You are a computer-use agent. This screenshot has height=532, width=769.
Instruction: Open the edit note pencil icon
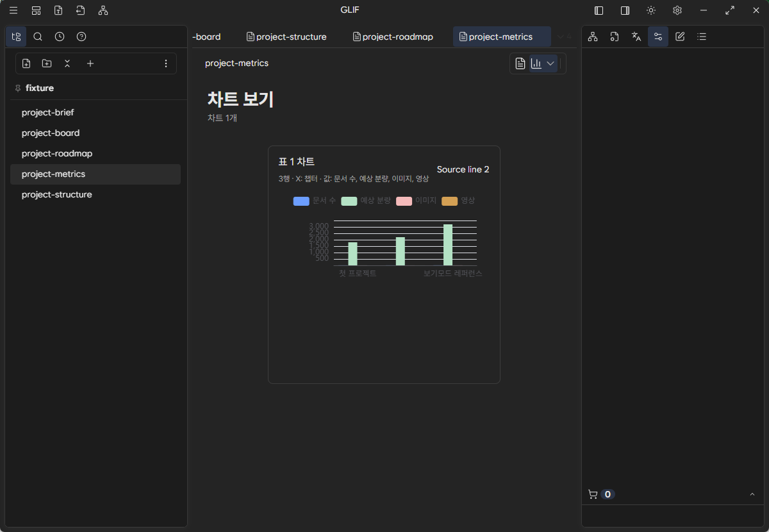680,37
